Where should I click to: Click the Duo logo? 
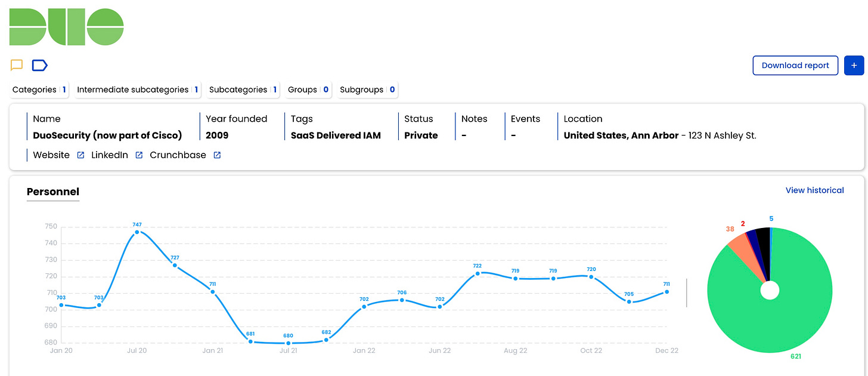(67, 27)
